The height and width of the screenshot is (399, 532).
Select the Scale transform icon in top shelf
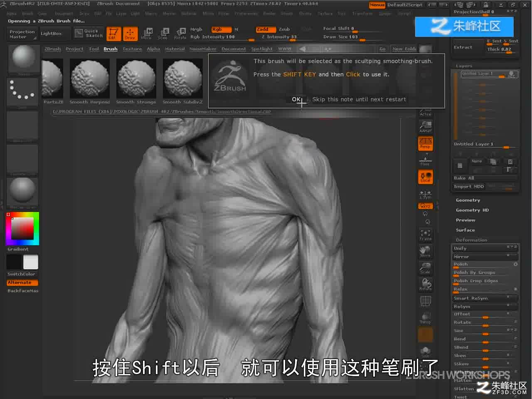point(163,34)
